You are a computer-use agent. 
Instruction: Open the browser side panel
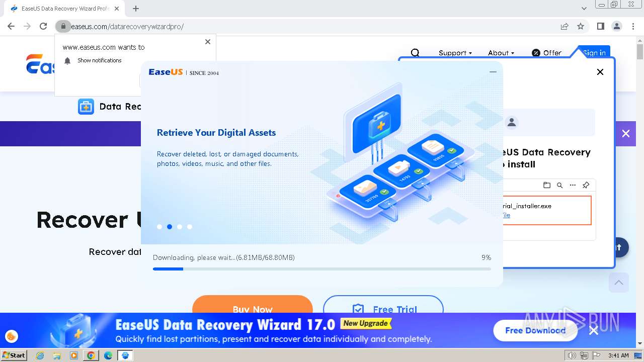600,26
